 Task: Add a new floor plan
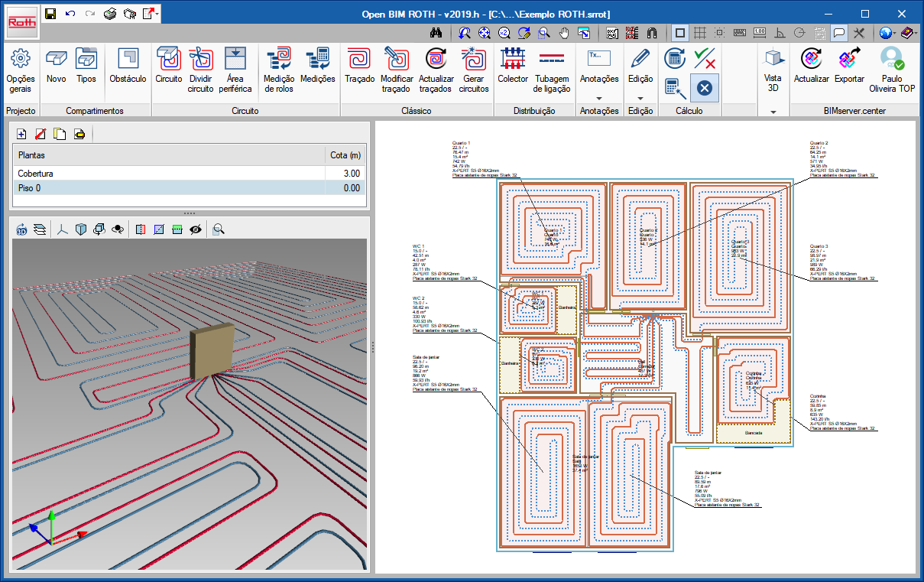21,134
